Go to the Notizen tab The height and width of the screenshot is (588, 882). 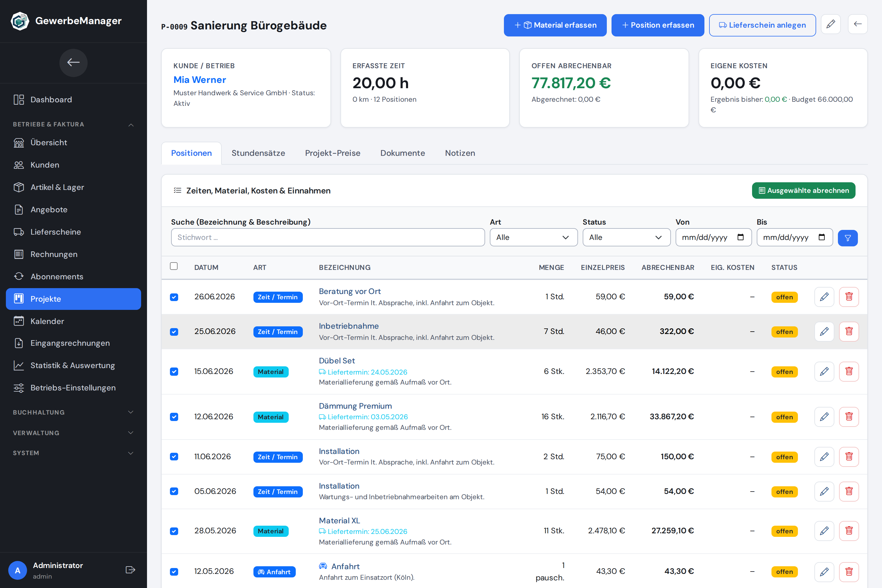460,153
